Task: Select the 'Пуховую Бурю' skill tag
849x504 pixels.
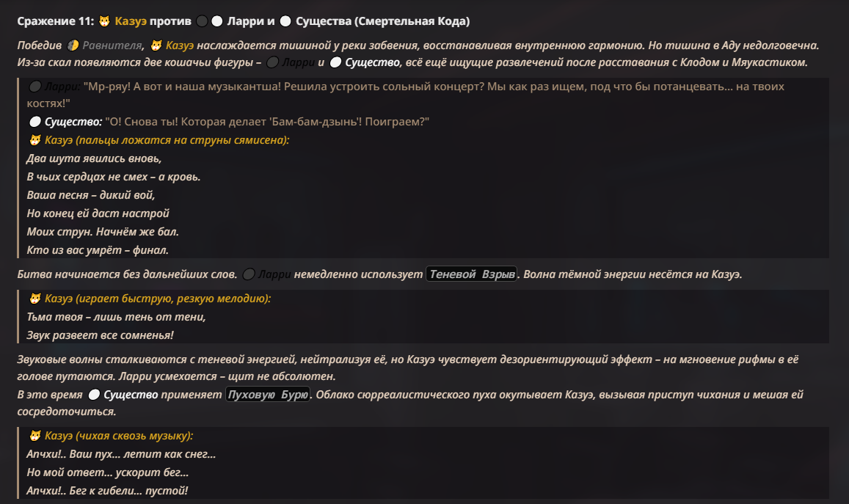Action: tap(268, 395)
